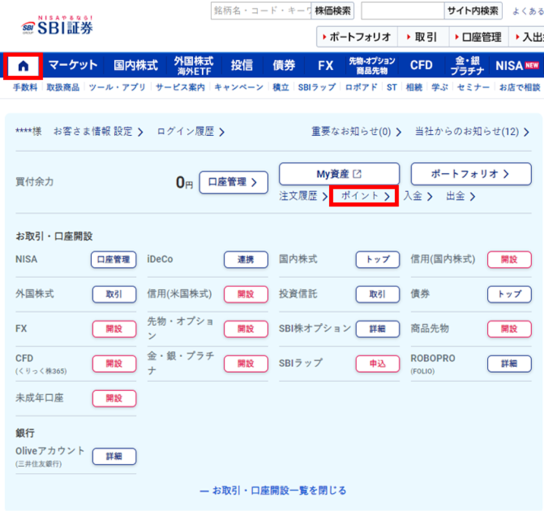Viewport: 544px width, 511px height.
Task: Click iDeCo 連携 button
Action: click(246, 260)
